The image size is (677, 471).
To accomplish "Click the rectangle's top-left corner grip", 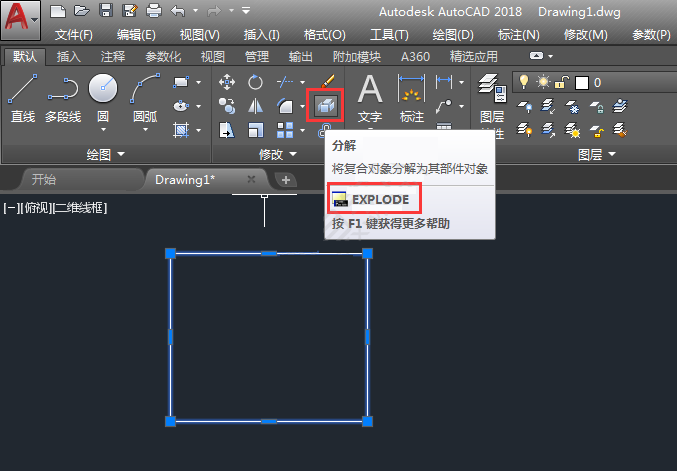I will pos(171,253).
